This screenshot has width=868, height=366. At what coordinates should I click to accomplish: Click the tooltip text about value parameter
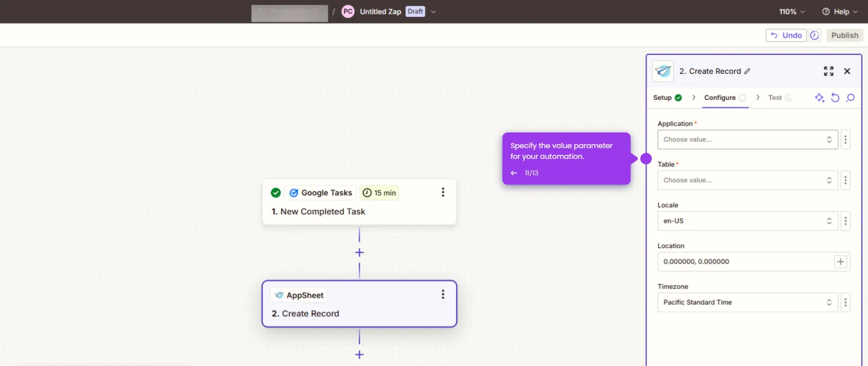pos(561,151)
